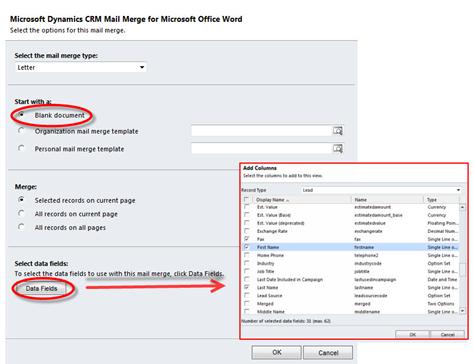Screen dimensions: 474x364
Task: Click the 'Lead Source' display name
Action: coord(269,296)
